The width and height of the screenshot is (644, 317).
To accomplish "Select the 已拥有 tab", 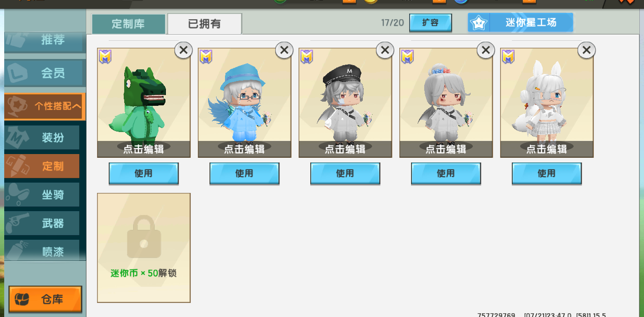I will (x=204, y=24).
